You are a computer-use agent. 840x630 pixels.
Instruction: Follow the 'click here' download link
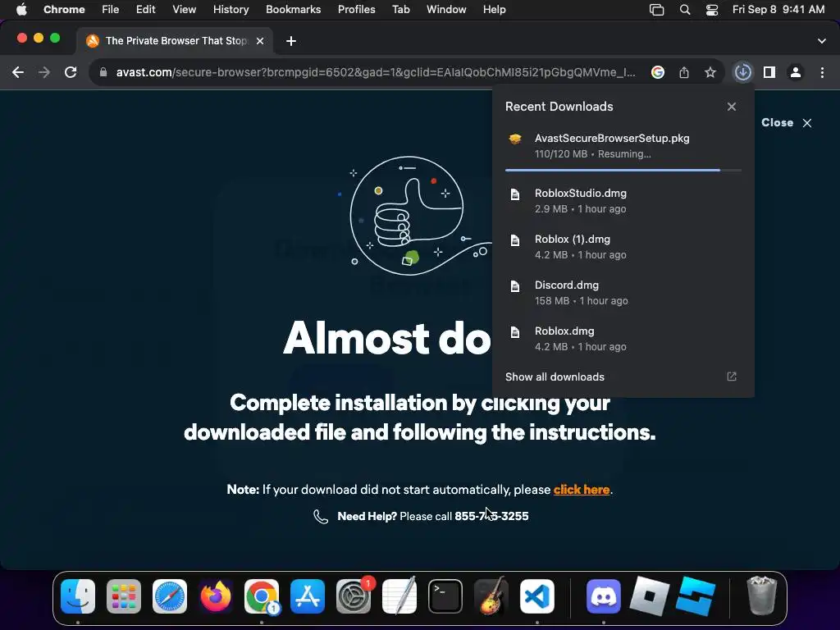pyautogui.click(x=582, y=490)
